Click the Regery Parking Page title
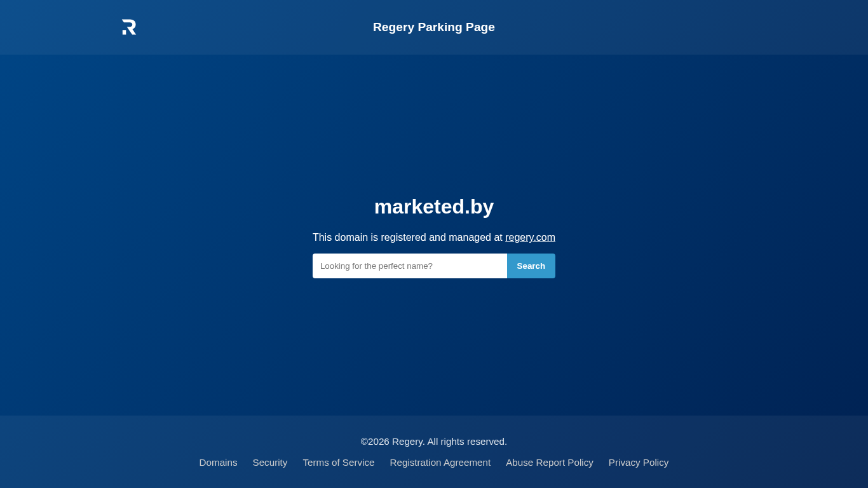The height and width of the screenshot is (488, 868). tap(434, 27)
